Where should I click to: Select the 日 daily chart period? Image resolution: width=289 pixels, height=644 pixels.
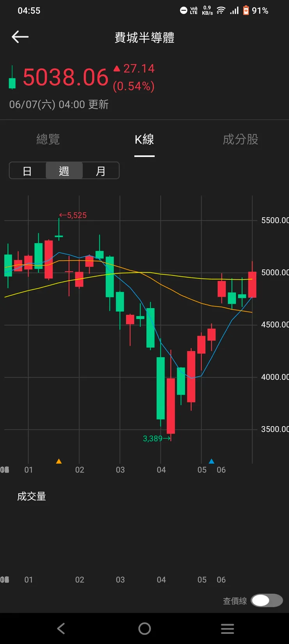point(27,171)
